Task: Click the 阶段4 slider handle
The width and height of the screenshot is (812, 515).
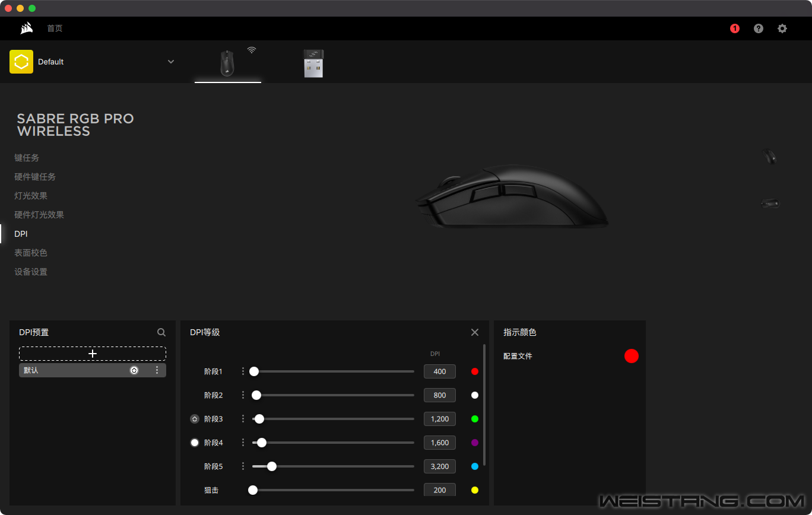Action: tap(262, 443)
